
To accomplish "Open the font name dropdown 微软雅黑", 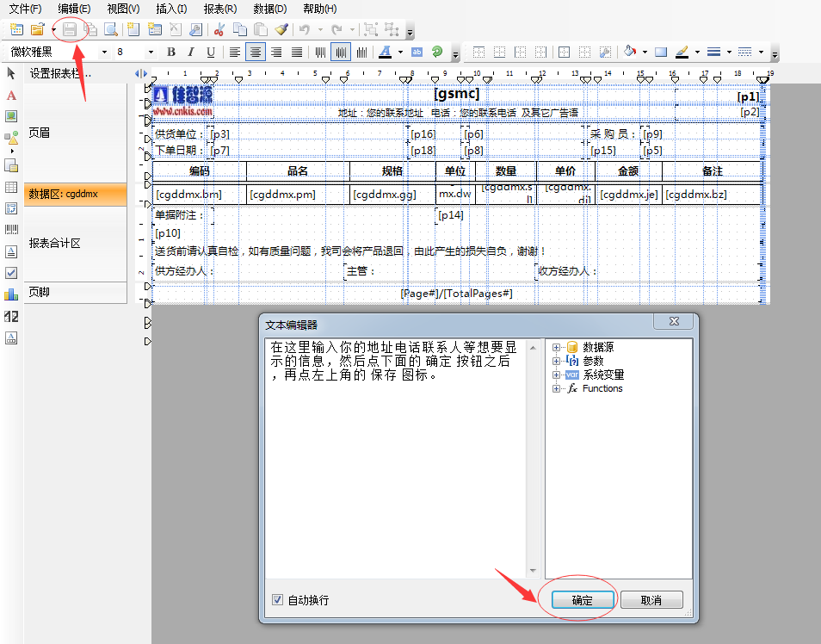I will point(105,53).
